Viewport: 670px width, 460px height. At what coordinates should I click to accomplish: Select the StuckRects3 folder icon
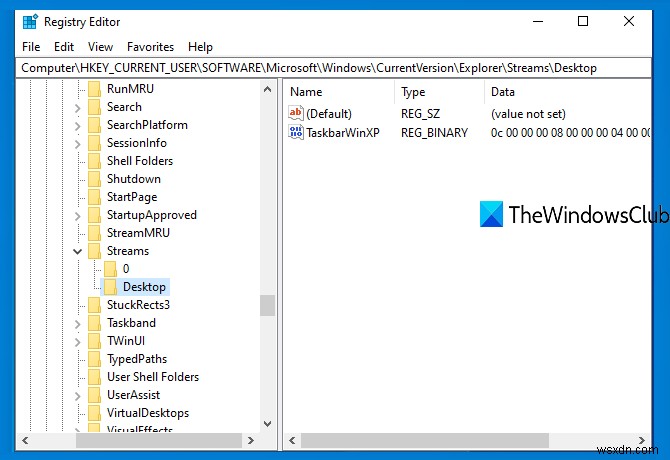[94, 305]
